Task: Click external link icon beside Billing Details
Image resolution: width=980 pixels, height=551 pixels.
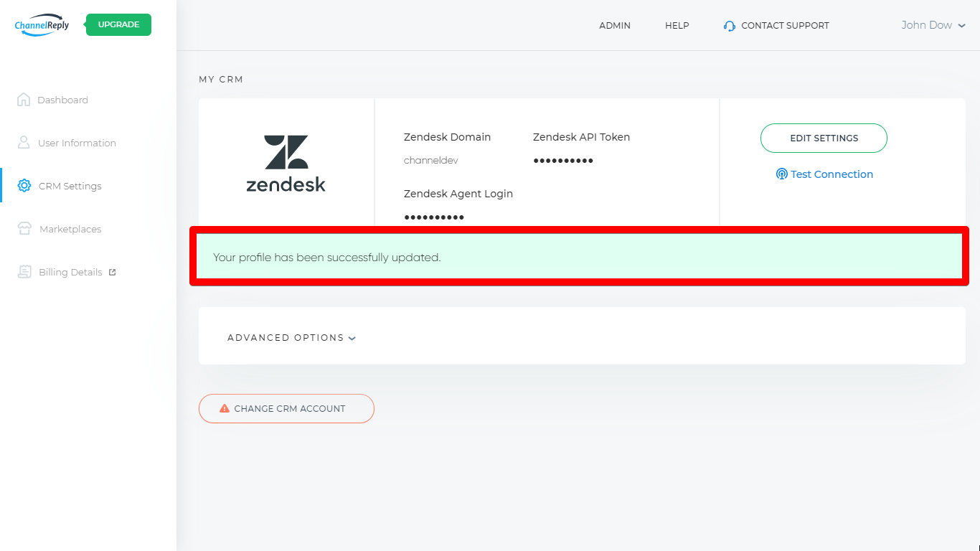Action: pos(112,272)
